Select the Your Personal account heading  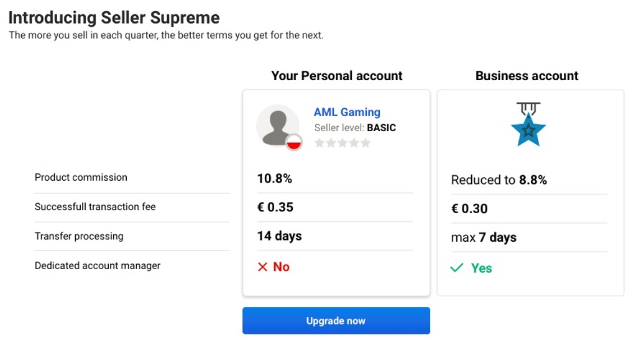point(337,76)
